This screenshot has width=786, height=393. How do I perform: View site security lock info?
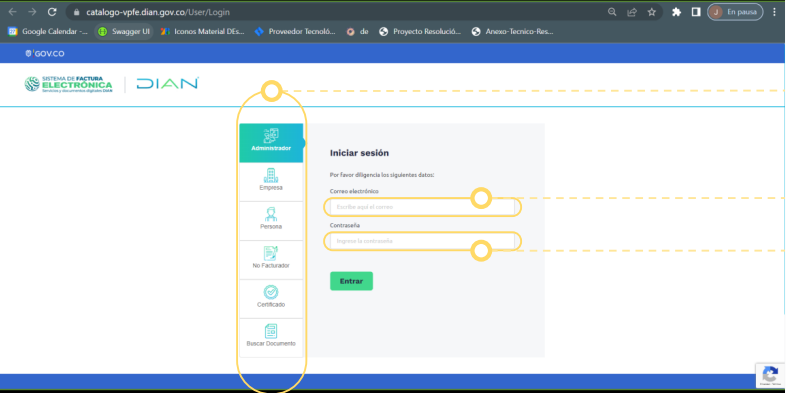76,12
